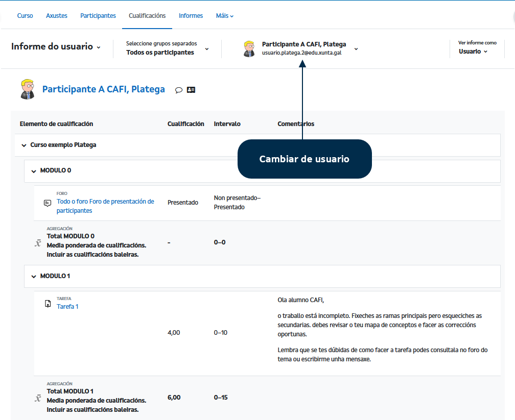The height and width of the screenshot is (420, 515).
Task: Click the Tarefa 1 assignment icon
Action: [x=48, y=304]
